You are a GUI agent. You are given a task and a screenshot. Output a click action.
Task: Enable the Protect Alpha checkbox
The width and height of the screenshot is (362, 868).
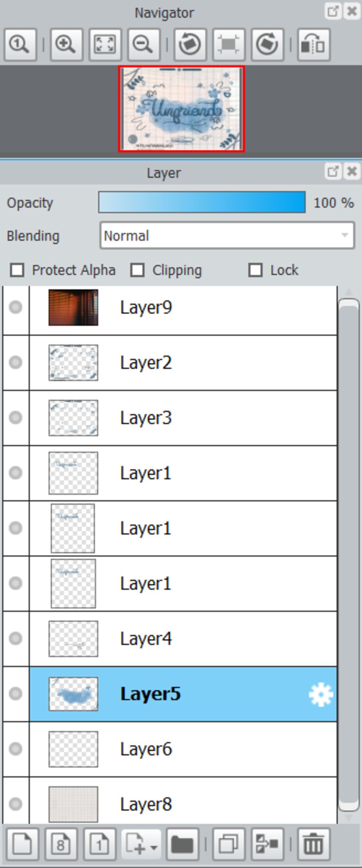tap(17, 270)
